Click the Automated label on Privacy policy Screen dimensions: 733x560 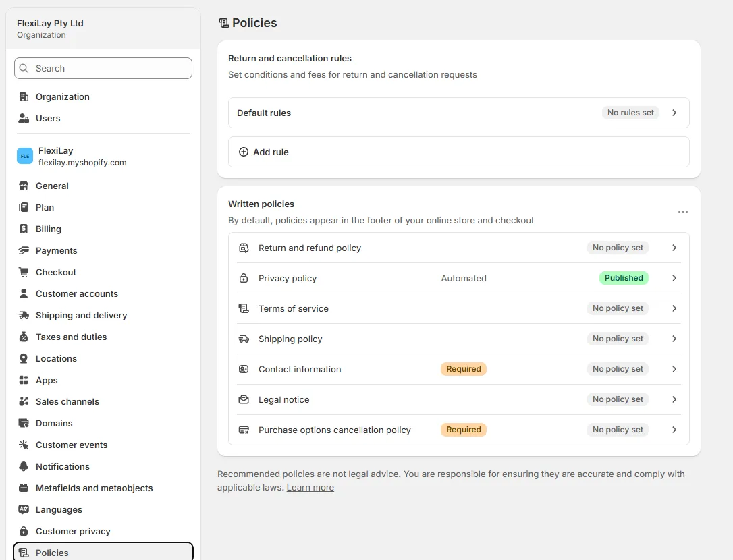coord(464,278)
